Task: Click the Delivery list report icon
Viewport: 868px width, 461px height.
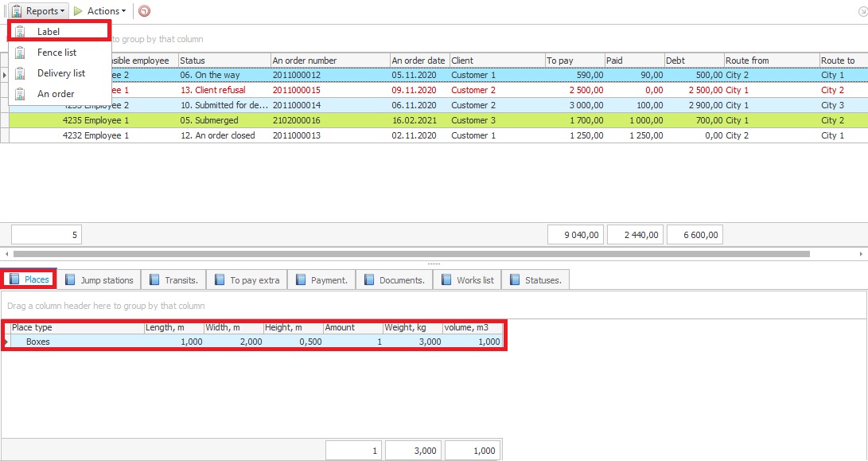Action: [20, 73]
